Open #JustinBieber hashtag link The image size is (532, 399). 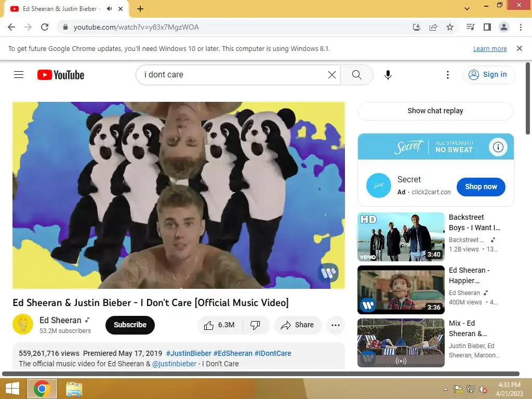point(189,353)
